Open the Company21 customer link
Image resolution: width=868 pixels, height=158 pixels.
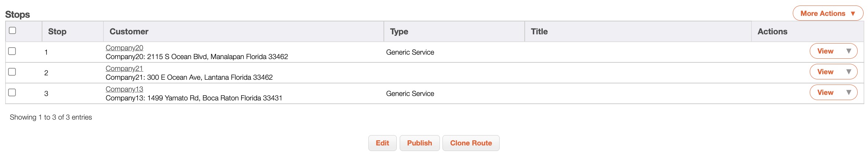[x=124, y=69]
